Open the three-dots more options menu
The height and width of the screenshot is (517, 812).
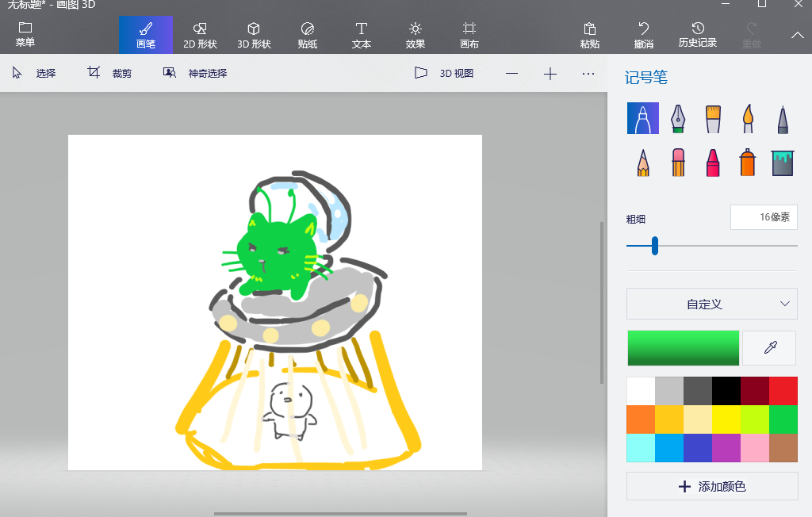588,74
